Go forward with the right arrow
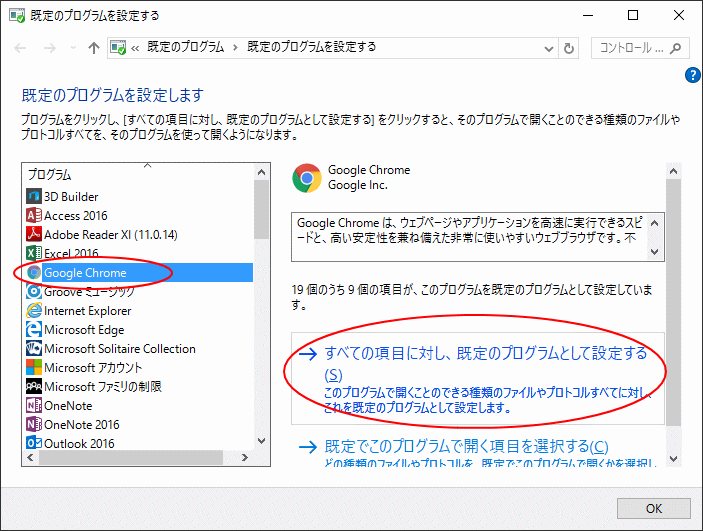This screenshot has width=703, height=531. tap(50, 48)
